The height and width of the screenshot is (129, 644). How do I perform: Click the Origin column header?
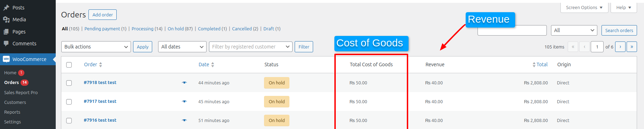564,64
